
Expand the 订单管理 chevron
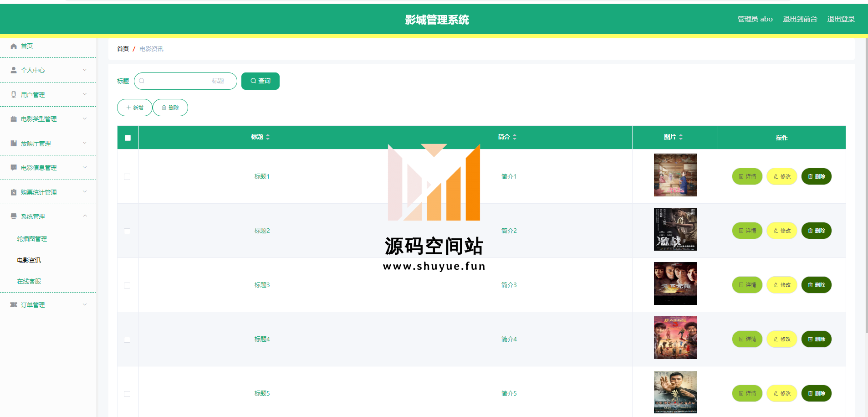point(85,304)
